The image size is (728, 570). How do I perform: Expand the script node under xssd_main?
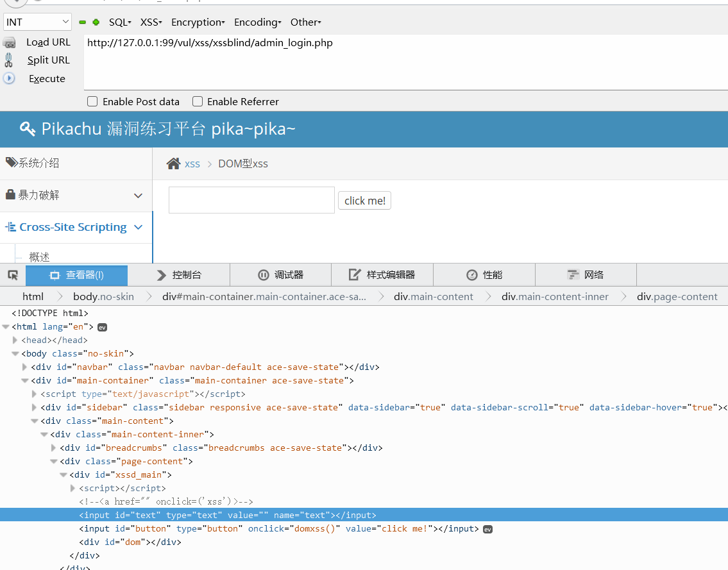click(x=73, y=489)
